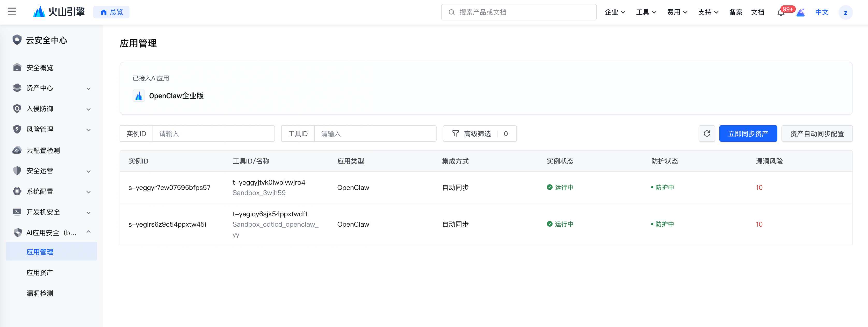Click the user avatar z

[x=845, y=12]
